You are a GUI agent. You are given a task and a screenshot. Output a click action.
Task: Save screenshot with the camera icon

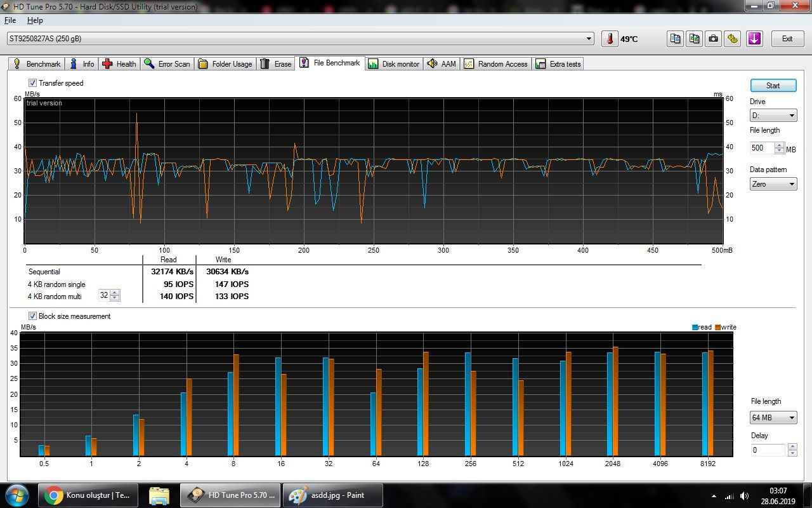click(x=714, y=39)
